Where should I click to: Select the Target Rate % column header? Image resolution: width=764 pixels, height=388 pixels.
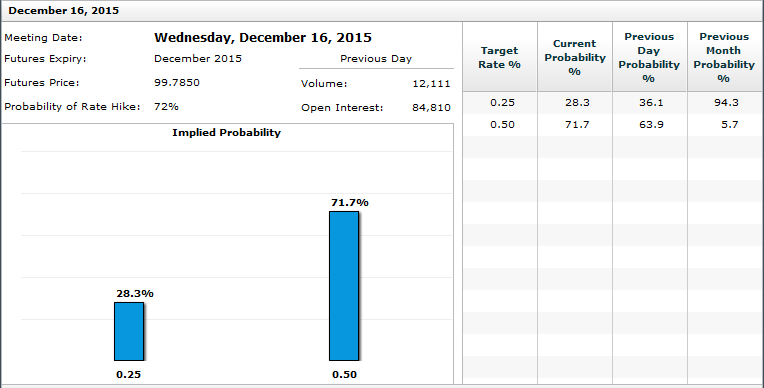[x=499, y=57]
